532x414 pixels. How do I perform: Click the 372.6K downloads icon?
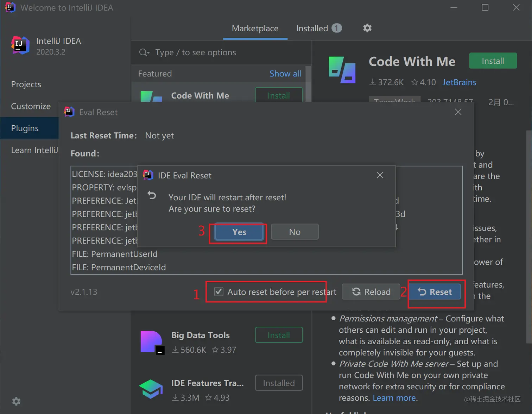tap(373, 82)
